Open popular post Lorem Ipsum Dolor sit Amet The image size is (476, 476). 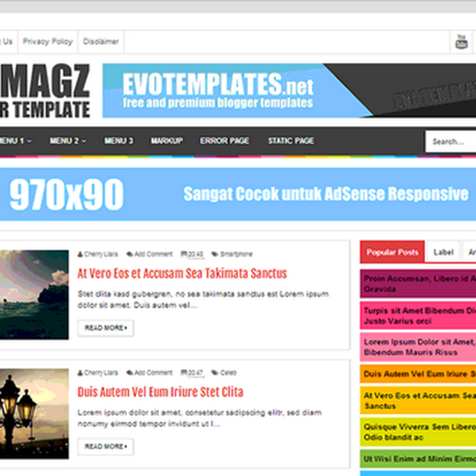(418, 347)
